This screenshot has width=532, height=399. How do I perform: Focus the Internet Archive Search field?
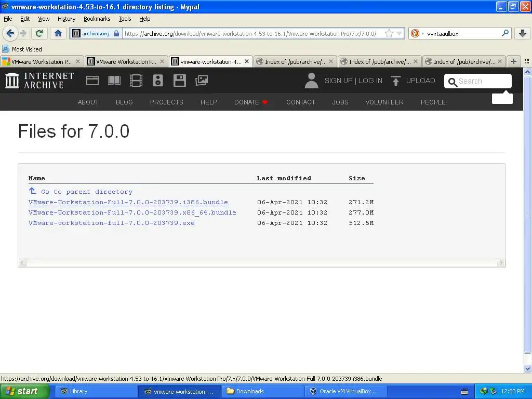click(478, 81)
